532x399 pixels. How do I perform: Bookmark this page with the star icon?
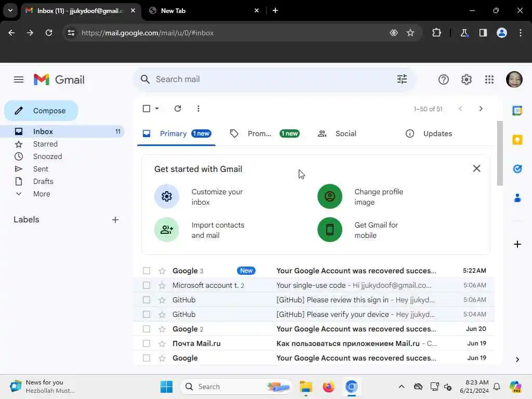[x=410, y=33]
